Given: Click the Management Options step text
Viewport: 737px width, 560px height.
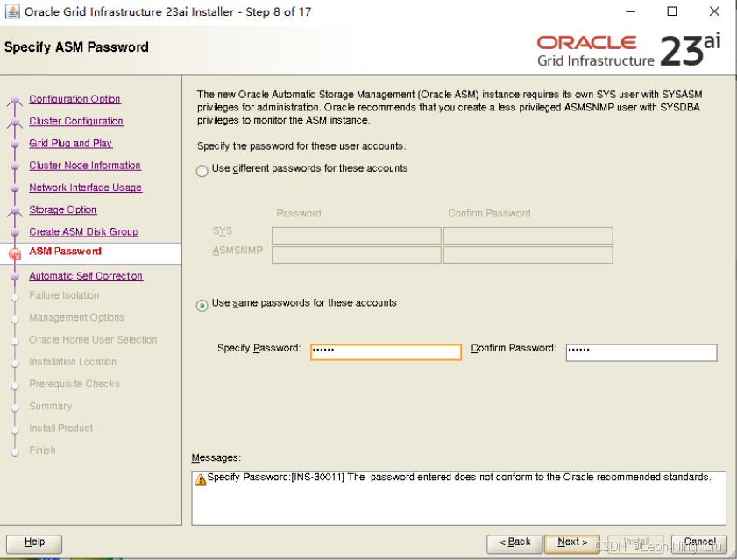Looking at the screenshot, I should pyautogui.click(x=76, y=317).
